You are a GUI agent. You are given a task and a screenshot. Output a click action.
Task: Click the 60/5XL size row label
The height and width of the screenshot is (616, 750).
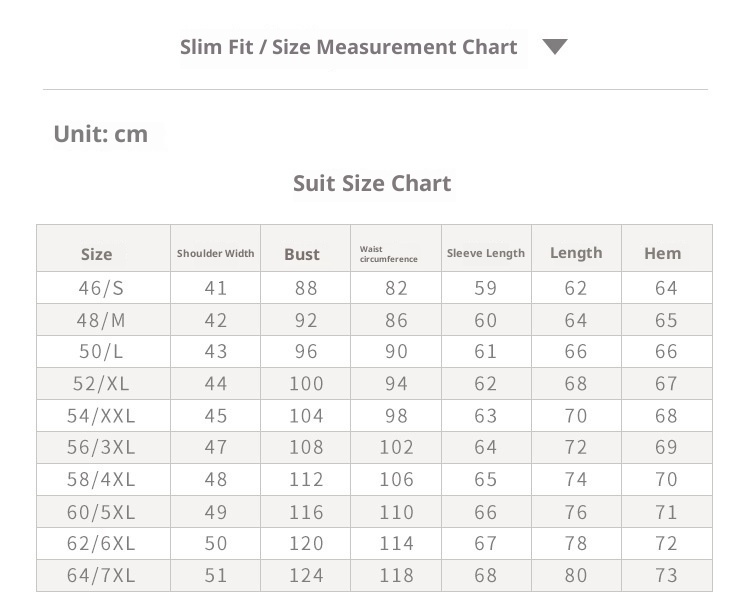tap(102, 512)
